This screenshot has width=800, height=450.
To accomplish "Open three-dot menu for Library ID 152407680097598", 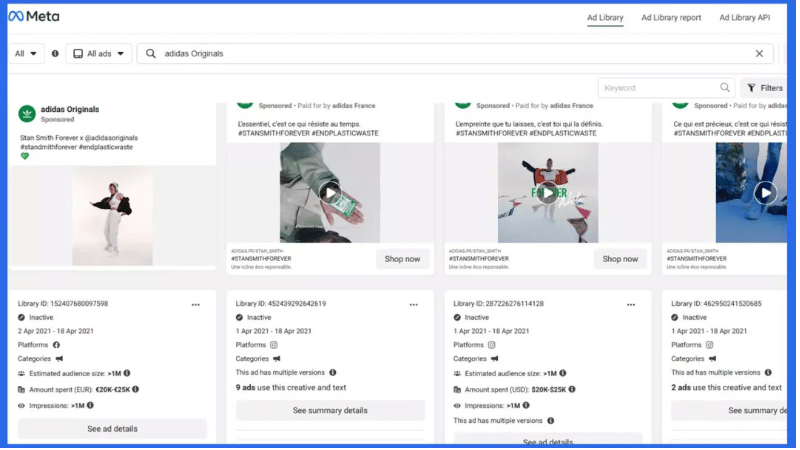I will point(195,304).
